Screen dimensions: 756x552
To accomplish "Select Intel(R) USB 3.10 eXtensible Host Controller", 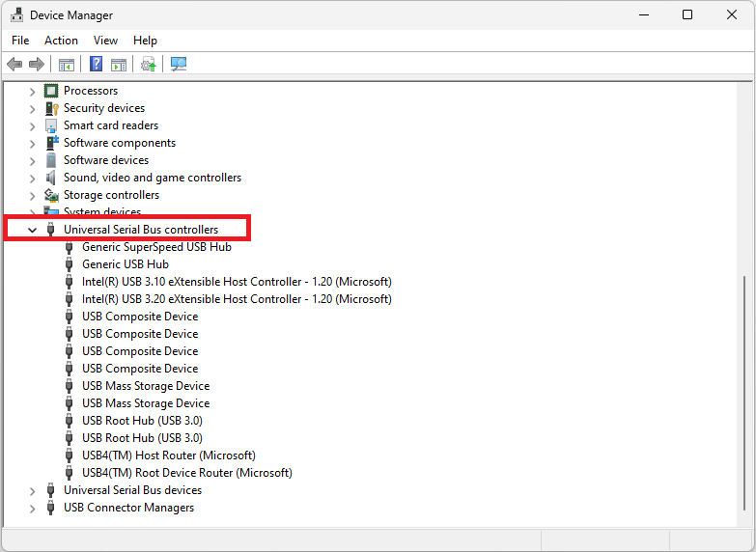I will [237, 282].
